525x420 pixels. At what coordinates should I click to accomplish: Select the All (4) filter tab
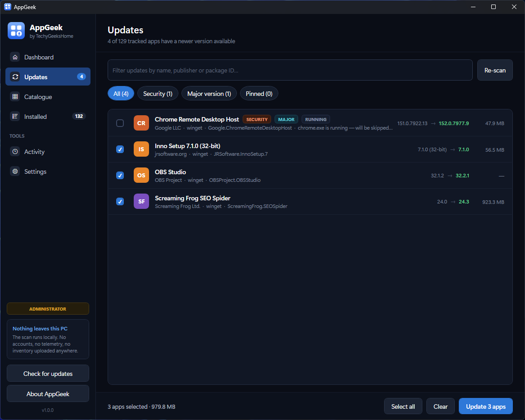tap(121, 94)
